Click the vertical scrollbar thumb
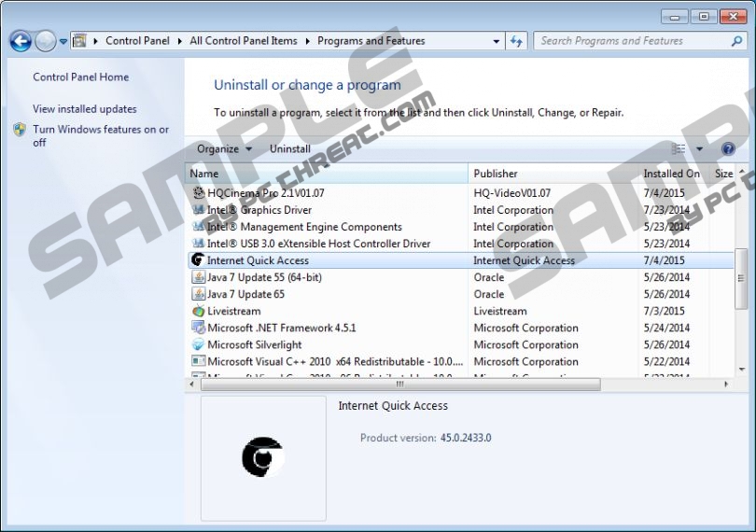The height and width of the screenshot is (532, 756). click(x=741, y=278)
